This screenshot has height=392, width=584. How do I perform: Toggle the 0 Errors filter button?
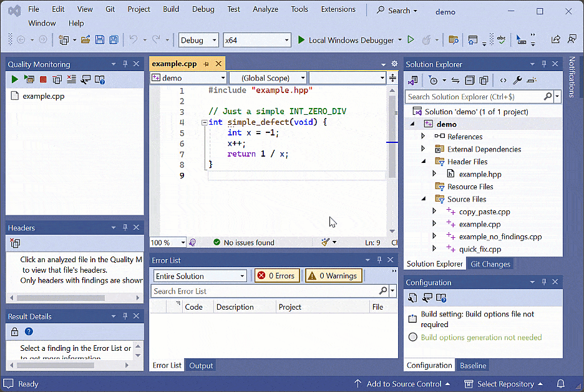[x=278, y=276]
